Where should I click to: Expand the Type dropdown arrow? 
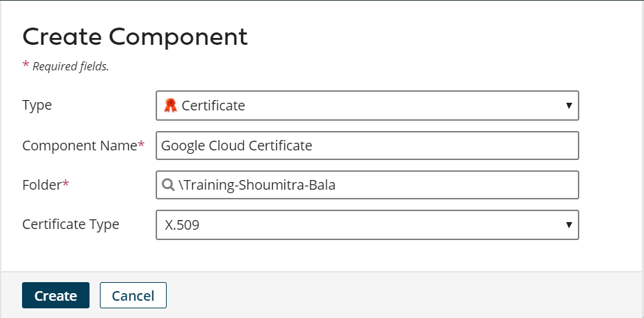[x=569, y=106]
